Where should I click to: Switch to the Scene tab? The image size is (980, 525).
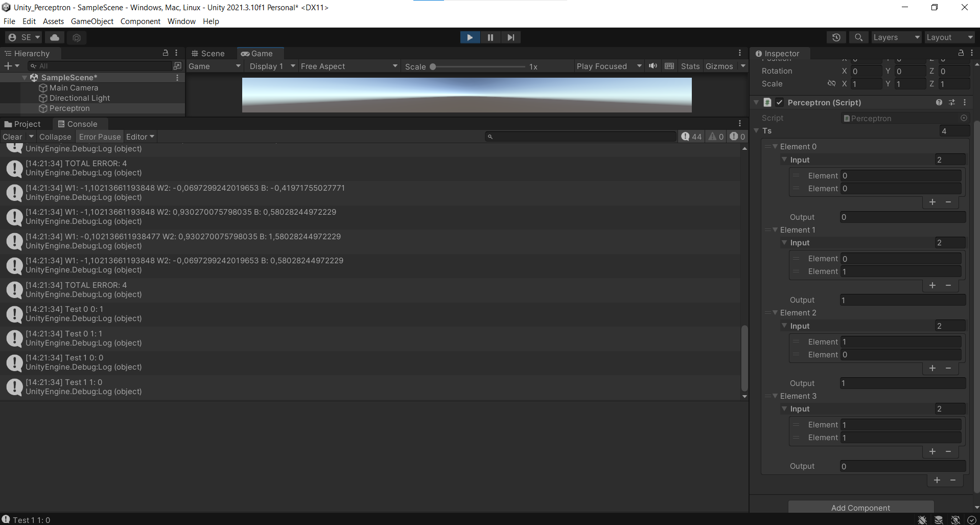pyautogui.click(x=208, y=53)
